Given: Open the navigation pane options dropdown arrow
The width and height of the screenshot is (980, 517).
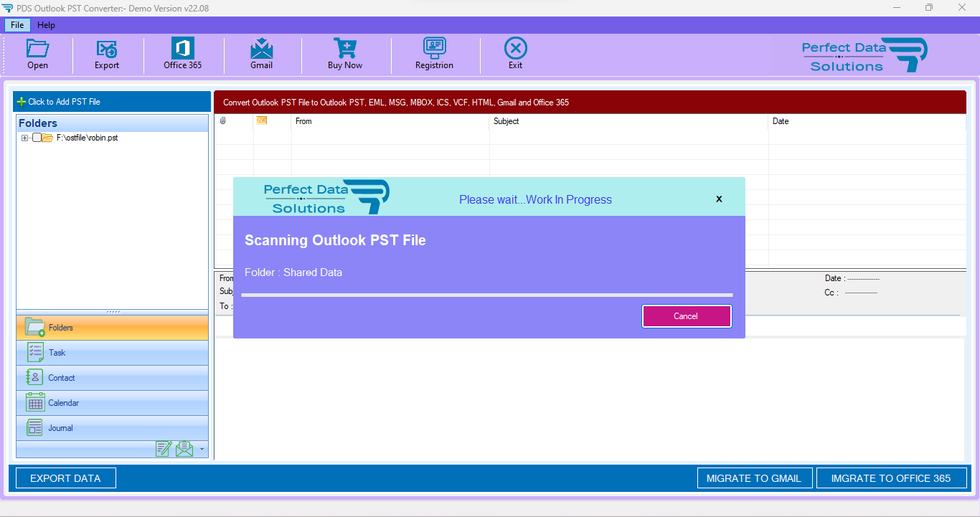Looking at the screenshot, I should [x=202, y=450].
